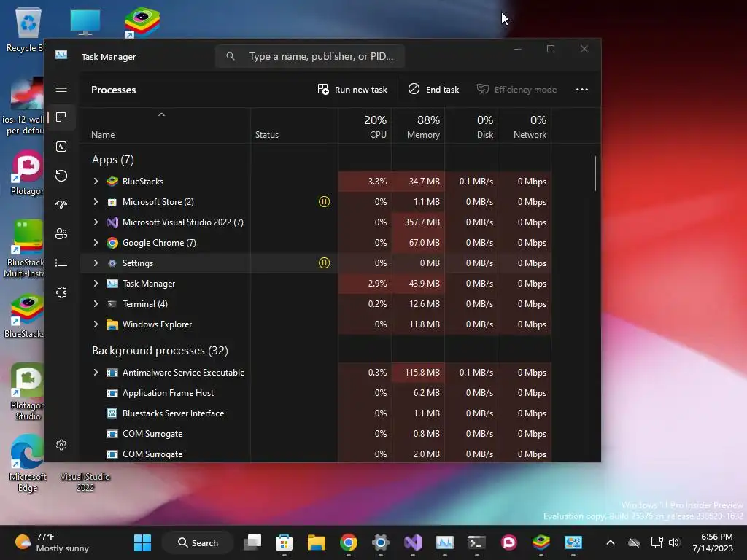
Task: Open File Explorer from the taskbar
Action: click(317, 542)
